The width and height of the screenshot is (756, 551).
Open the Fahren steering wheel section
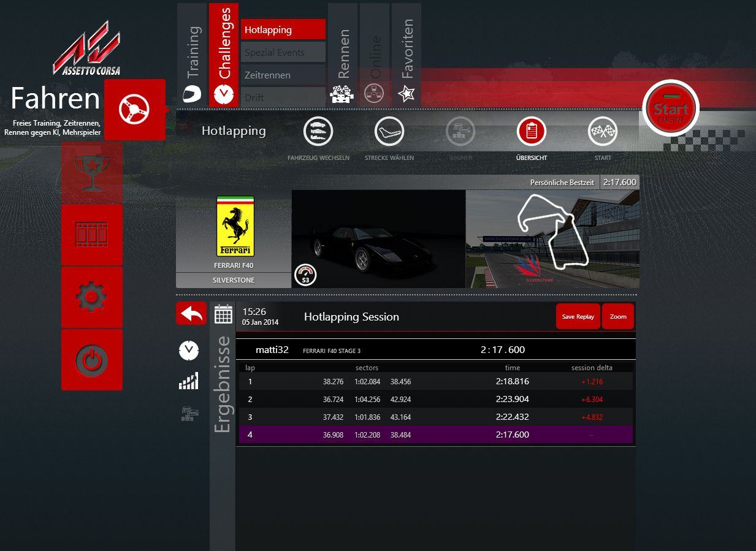pyautogui.click(x=135, y=110)
